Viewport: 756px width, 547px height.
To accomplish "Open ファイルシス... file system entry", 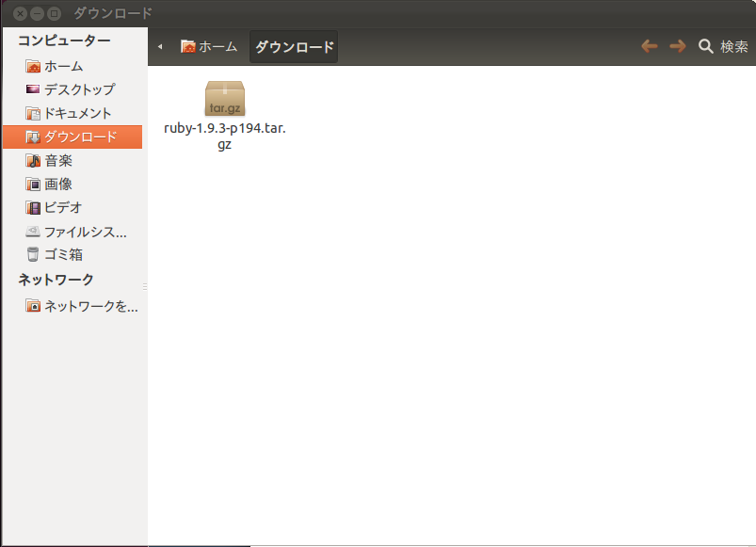I will [x=72, y=232].
